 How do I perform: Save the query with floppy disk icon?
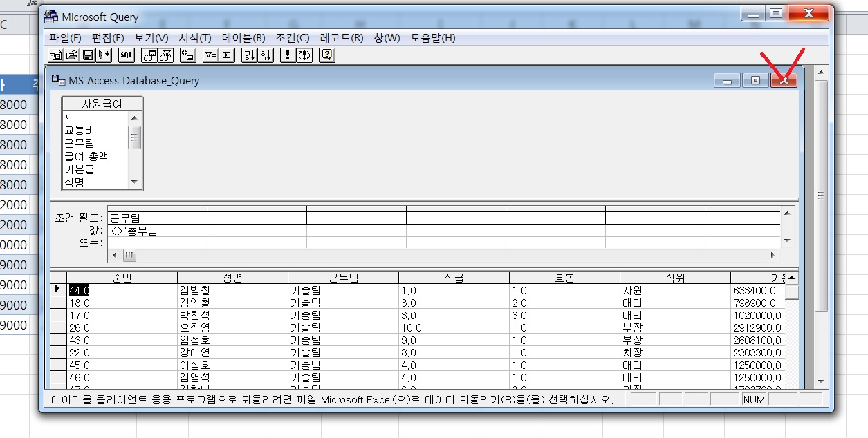tap(88, 55)
